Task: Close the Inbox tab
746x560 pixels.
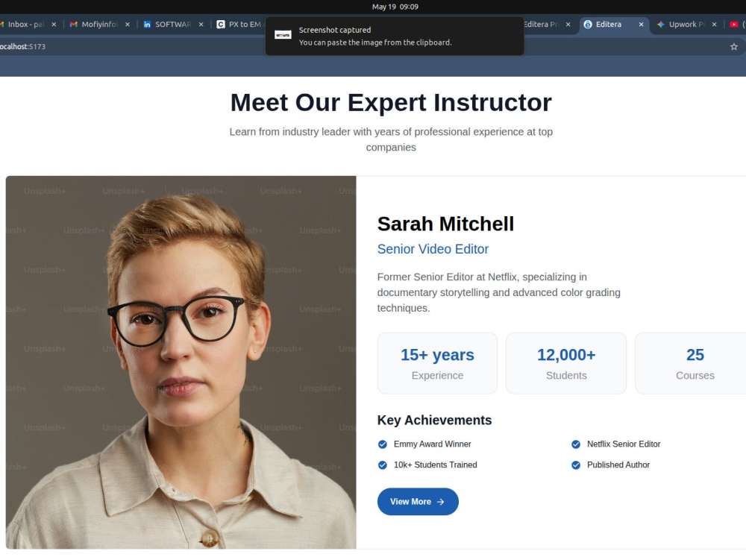Action: (54, 25)
